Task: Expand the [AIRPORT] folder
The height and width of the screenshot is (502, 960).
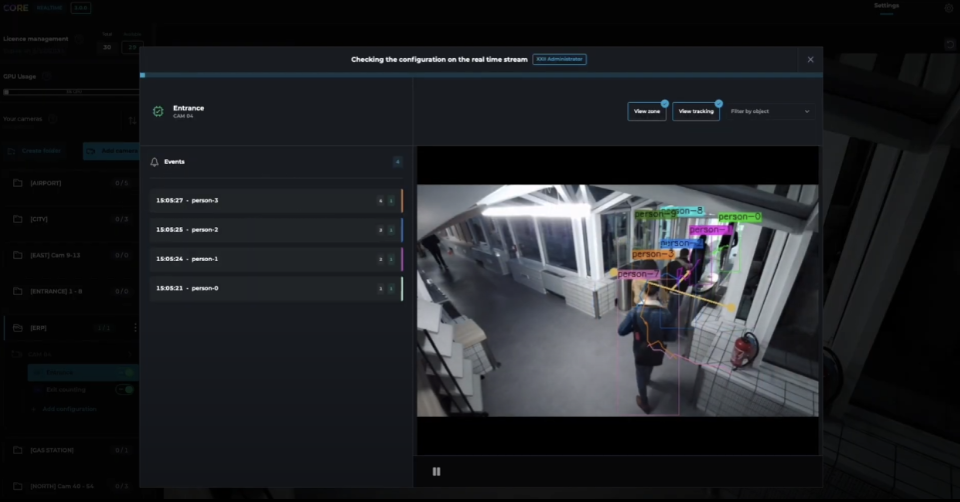Action: tap(72, 183)
